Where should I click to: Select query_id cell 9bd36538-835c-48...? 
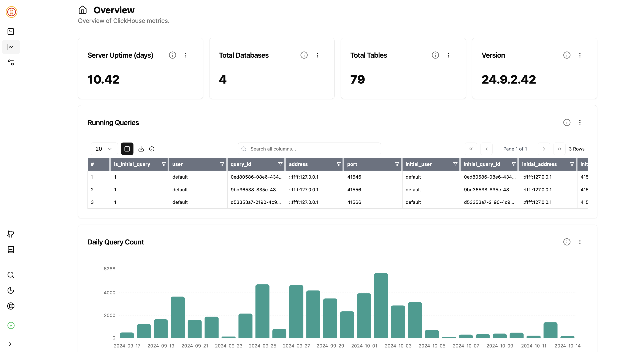tap(256, 190)
